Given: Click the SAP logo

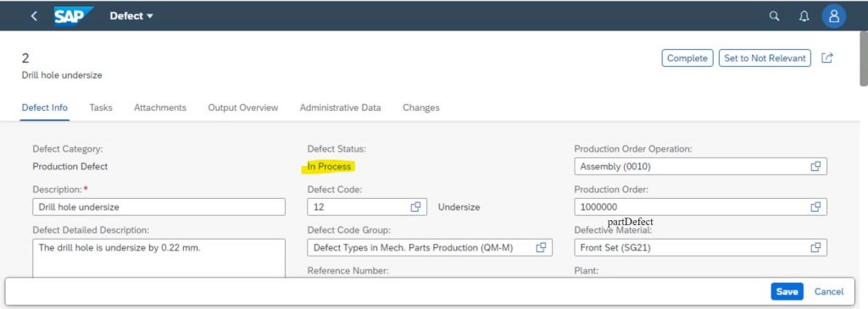Looking at the screenshot, I should coord(73,16).
